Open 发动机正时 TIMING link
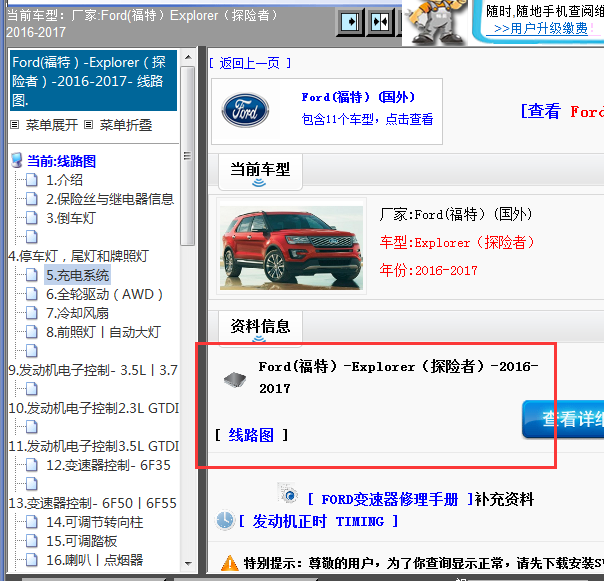This screenshot has height=581, width=604. (x=318, y=521)
